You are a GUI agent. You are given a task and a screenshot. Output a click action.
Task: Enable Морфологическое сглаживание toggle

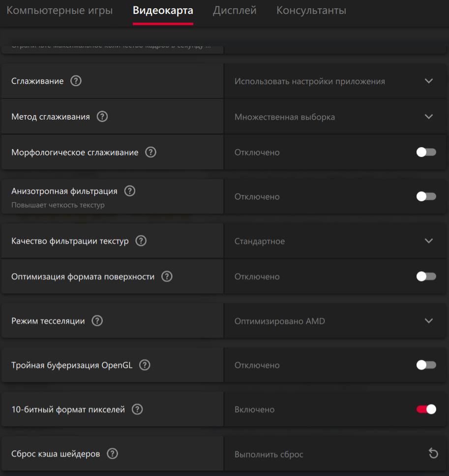pyautogui.click(x=426, y=153)
